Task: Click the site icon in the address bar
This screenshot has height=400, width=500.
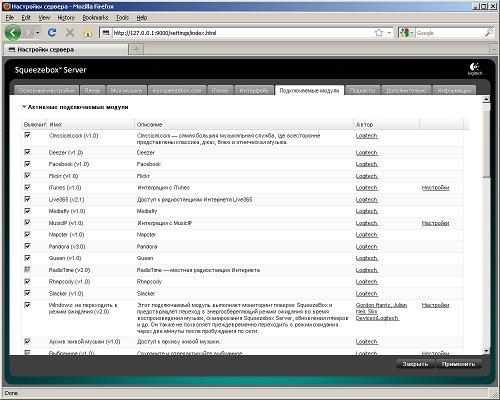Action: click(x=106, y=33)
